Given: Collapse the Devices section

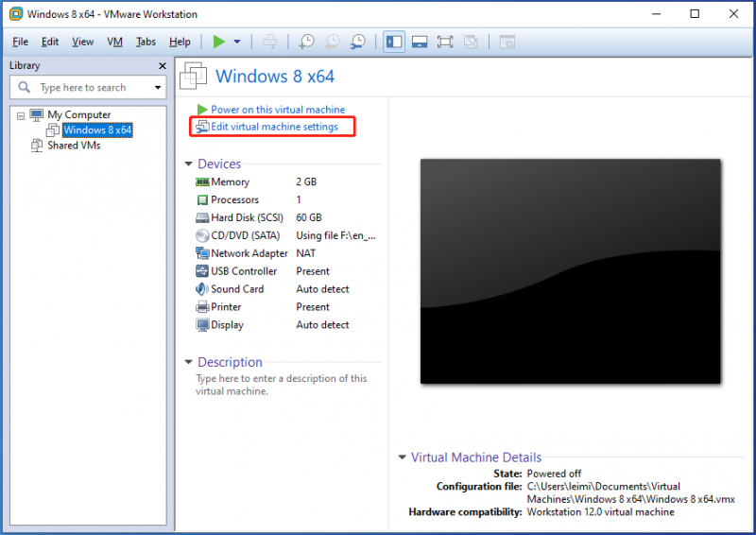Looking at the screenshot, I should click(188, 164).
